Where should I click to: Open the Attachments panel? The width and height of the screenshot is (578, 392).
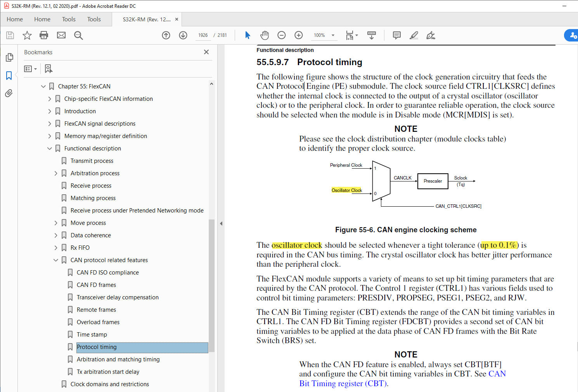click(9, 93)
